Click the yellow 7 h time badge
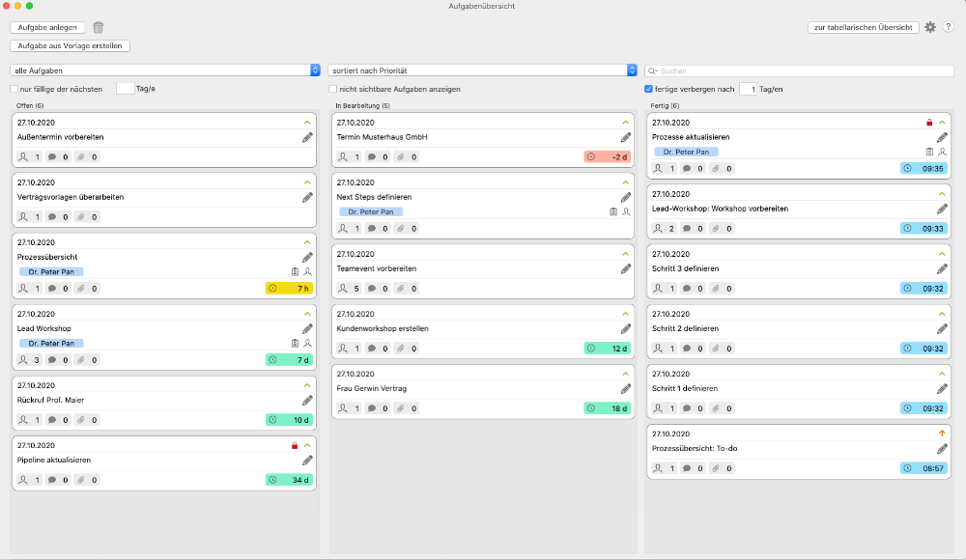Viewport: 966px width, 560px height. pos(289,288)
